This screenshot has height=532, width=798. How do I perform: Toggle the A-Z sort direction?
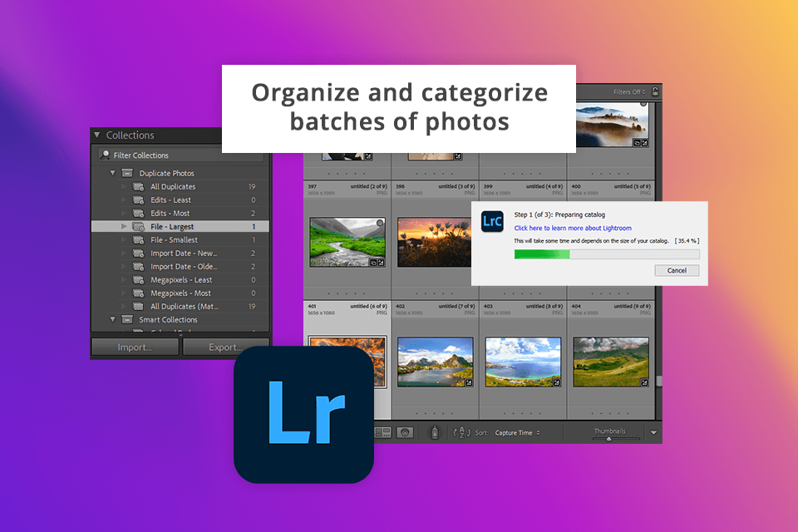(x=461, y=433)
